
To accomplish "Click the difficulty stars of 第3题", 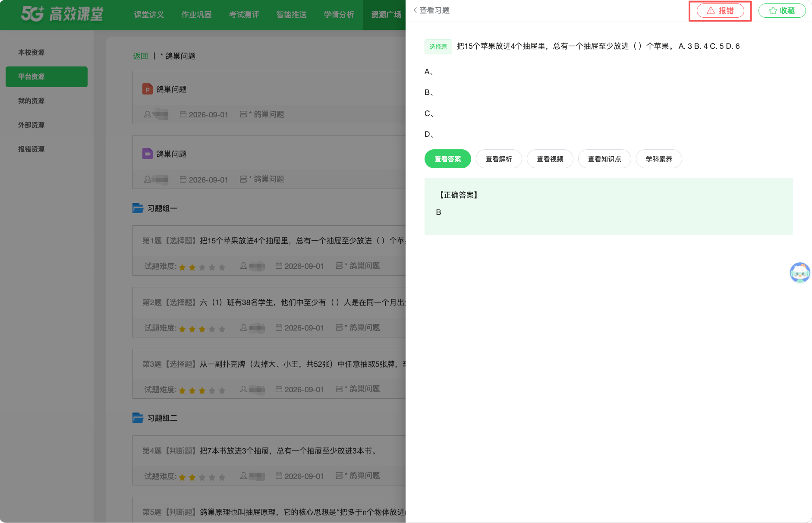I will click(x=202, y=391).
